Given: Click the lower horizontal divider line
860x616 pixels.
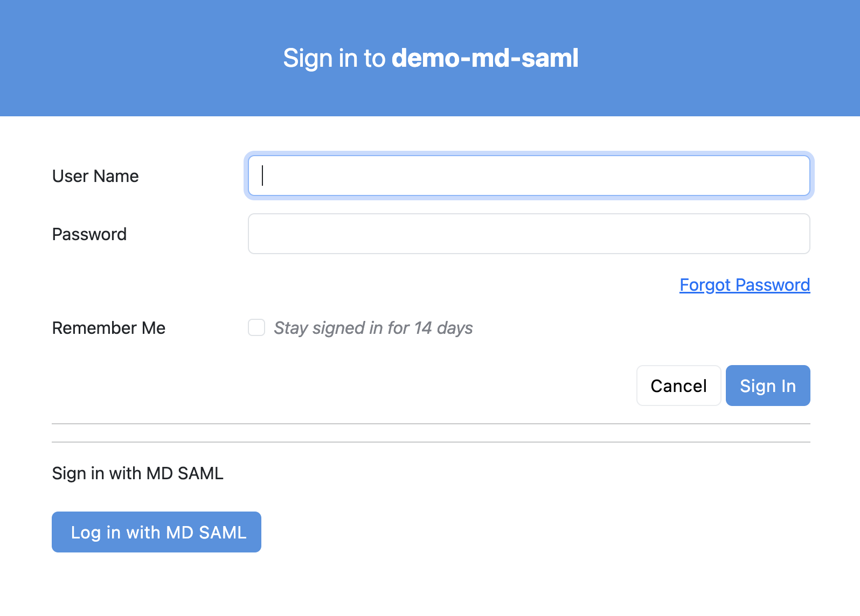Looking at the screenshot, I should point(431,442).
